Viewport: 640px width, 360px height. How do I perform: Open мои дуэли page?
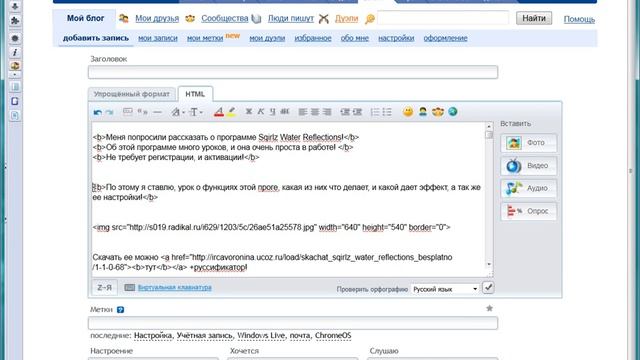267,38
